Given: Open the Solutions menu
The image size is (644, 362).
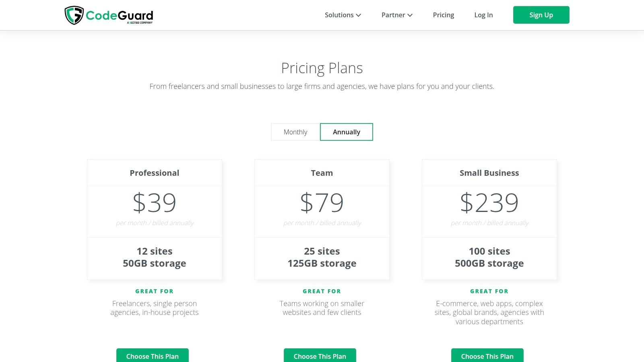Looking at the screenshot, I should click(343, 15).
